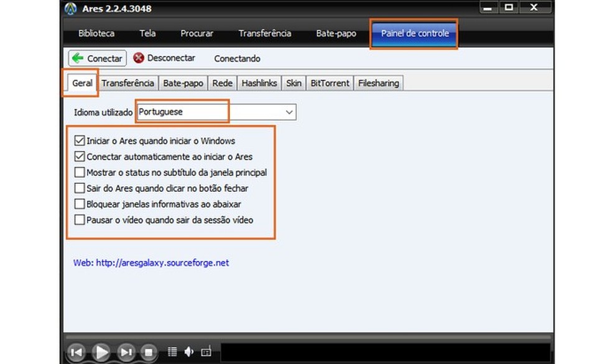
Task: Switch to the Tela tab
Action: tap(147, 34)
